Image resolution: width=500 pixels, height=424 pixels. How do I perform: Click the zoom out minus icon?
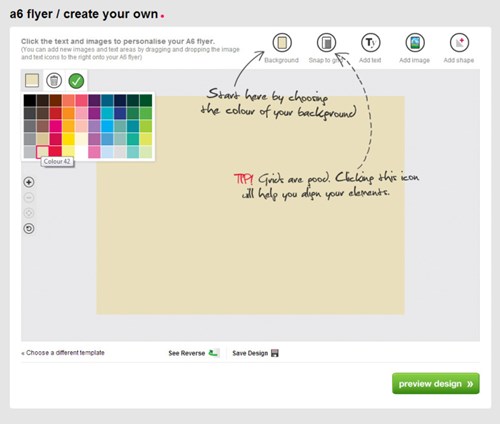[x=29, y=198]
